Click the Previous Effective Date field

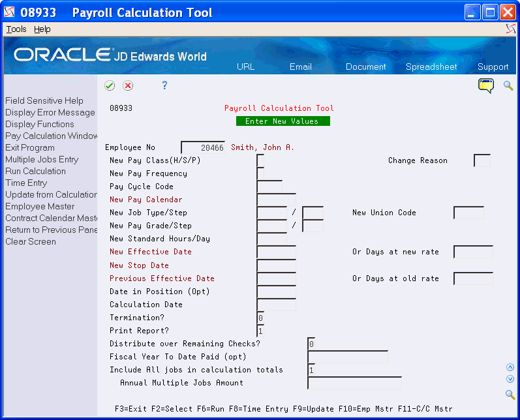(x=276, y=278)
